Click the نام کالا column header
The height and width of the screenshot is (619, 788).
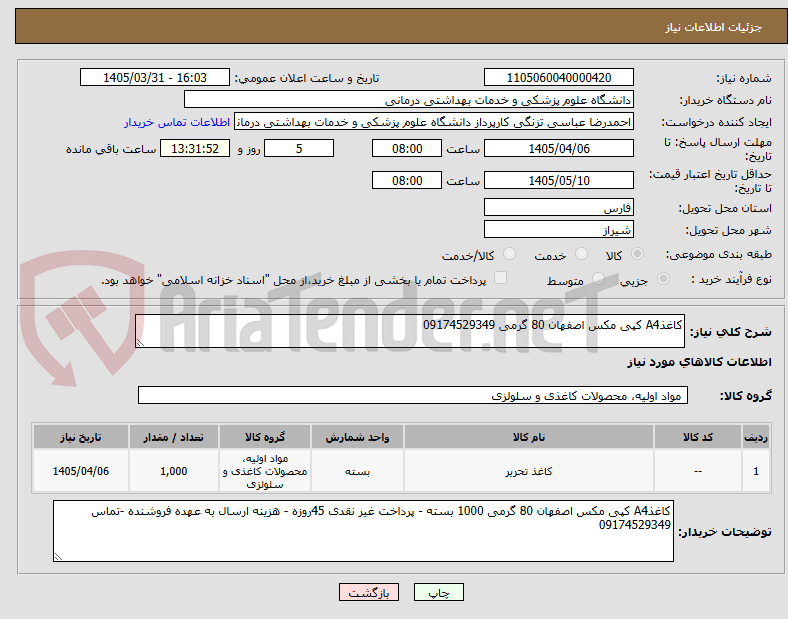(x=529, y=437)
